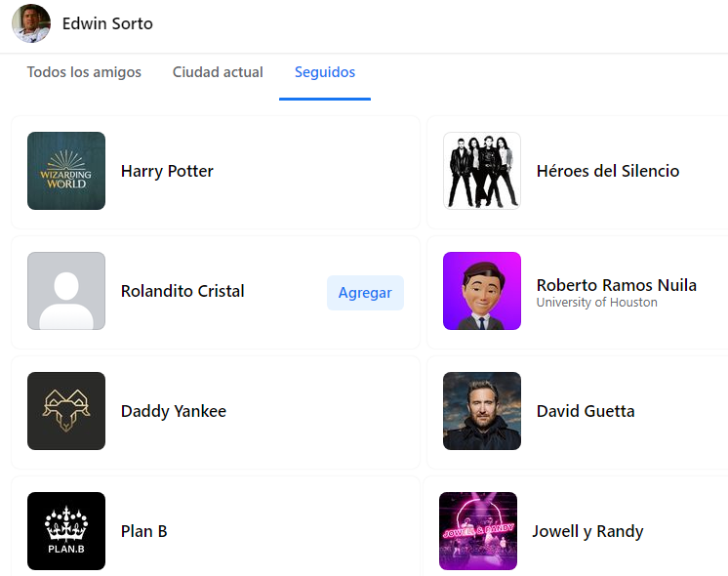This screenshot has width=728, height=576.
Task: Open the Harry Potter page name link
Action: click(x=167, y=171)
